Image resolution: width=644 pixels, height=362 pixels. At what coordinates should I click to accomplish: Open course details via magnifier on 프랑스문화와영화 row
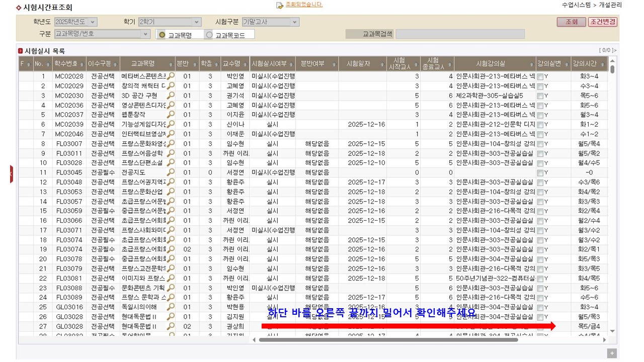[x=171, y=143]
